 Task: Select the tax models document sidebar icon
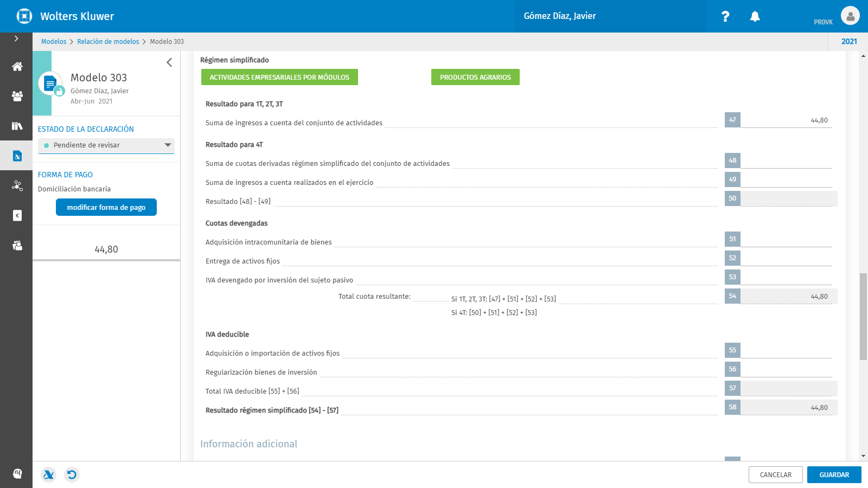(x=17, y=156)
